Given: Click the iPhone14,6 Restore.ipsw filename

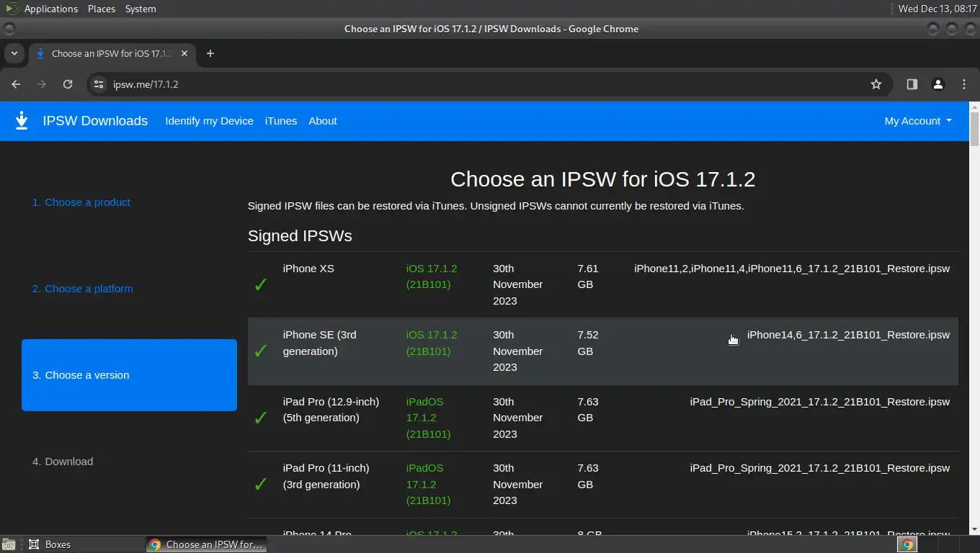Looking at the screenshot, I should [x=848, y=335].
